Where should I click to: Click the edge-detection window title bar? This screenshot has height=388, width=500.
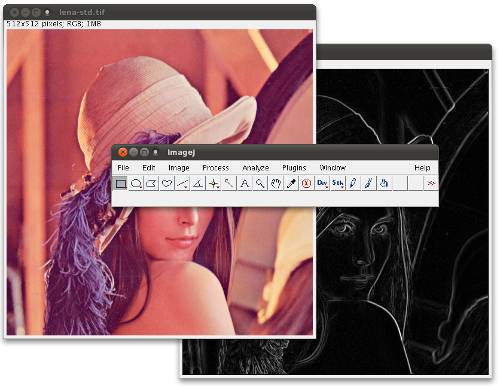point(403,52)
